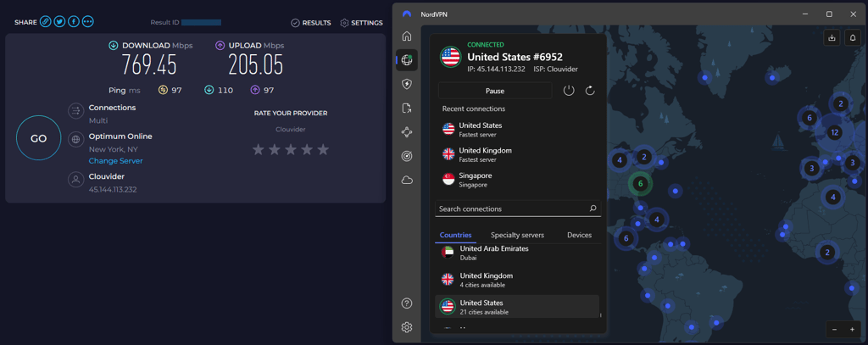The height and width of the screenshot is (345, 868).
Task: Open Speedtest SETTINGS
Action: pos(361,23)
